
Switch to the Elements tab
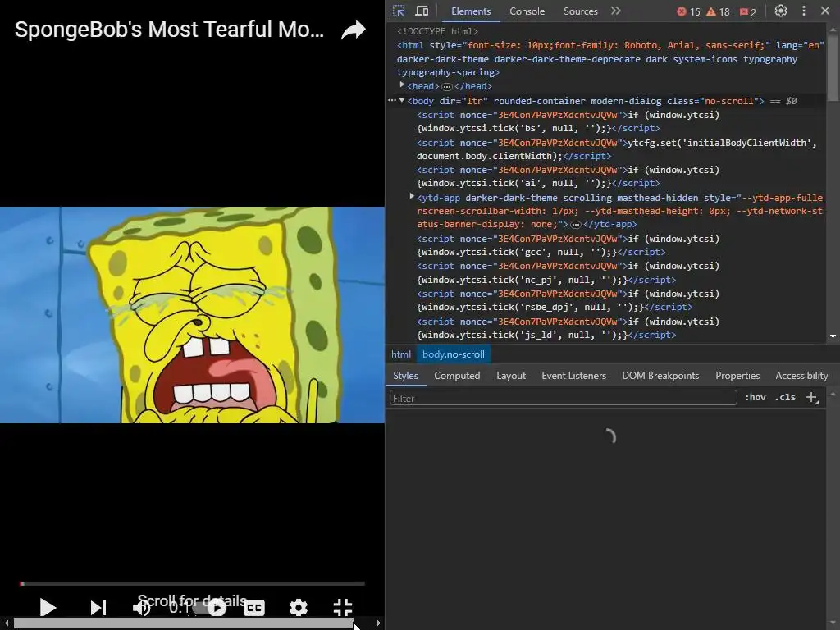pyautogui.click(x=471, y=11)
